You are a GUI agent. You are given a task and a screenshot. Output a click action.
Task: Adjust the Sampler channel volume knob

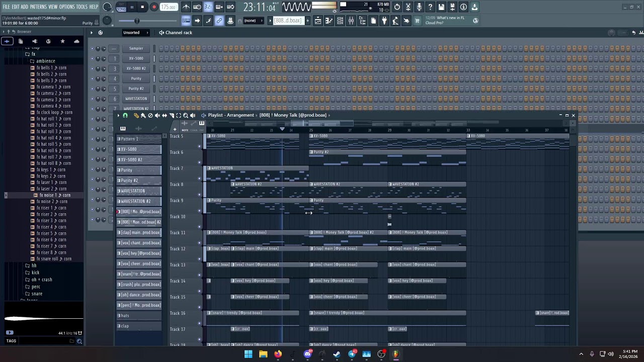click(x=104, y=49)
